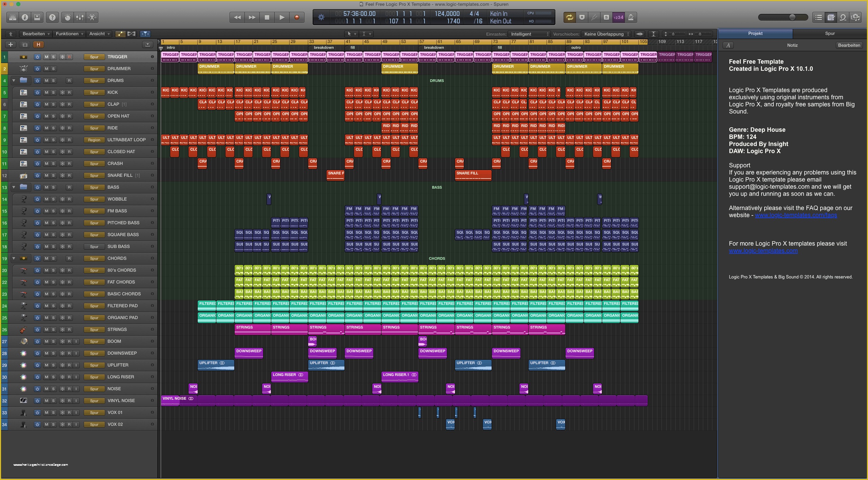The image size is (868, 480).
Task: Mute the KICK track
Action: [x=46, y=92]
